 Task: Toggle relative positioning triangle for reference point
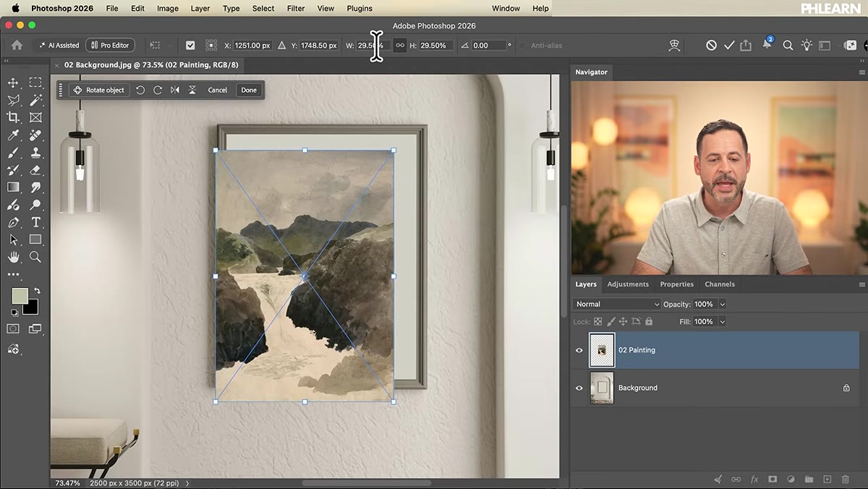pyautogui.click(x=281, y=45)
